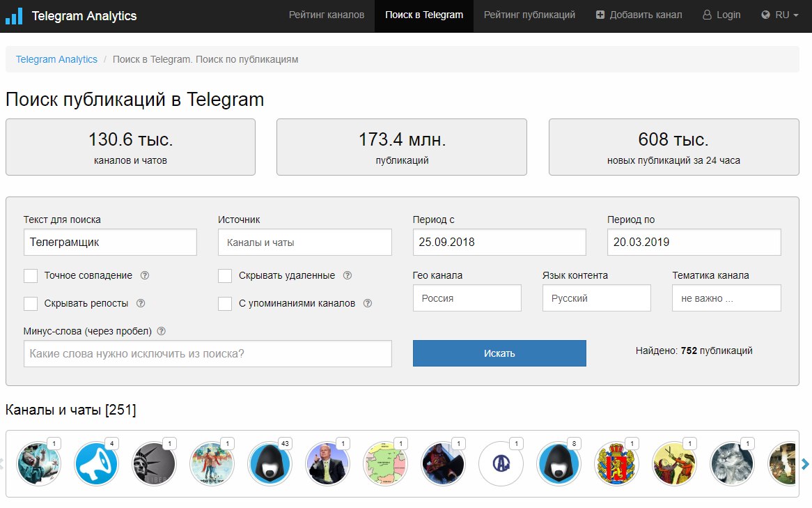Select the map channel avatar
The width and height of the screenshot is (812, 508).
385,463
